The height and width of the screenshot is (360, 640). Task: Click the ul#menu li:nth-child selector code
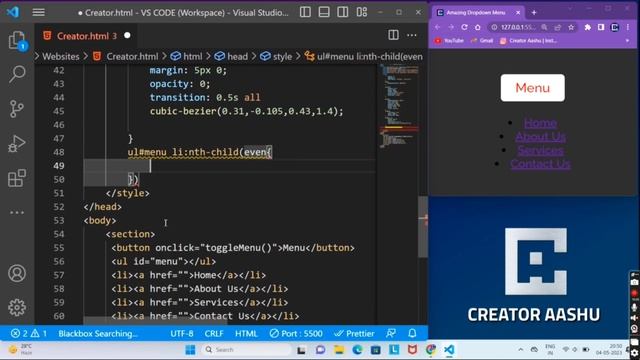tap(200, 152)
